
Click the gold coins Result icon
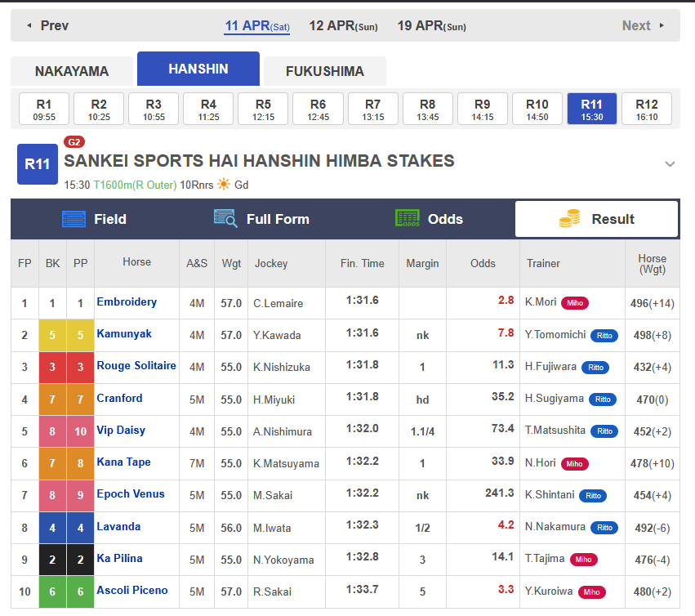pos(570,219)
